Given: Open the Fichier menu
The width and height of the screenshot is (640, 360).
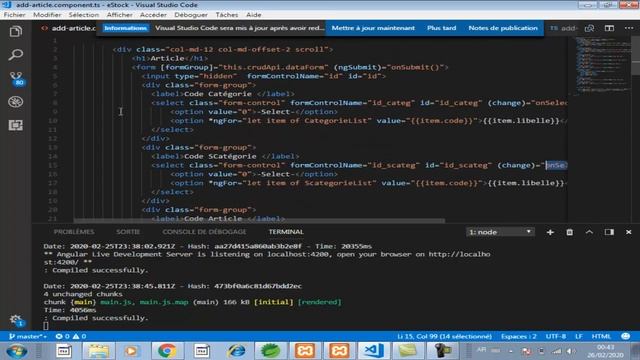Looking at the screenshot, I should point(14,15).
